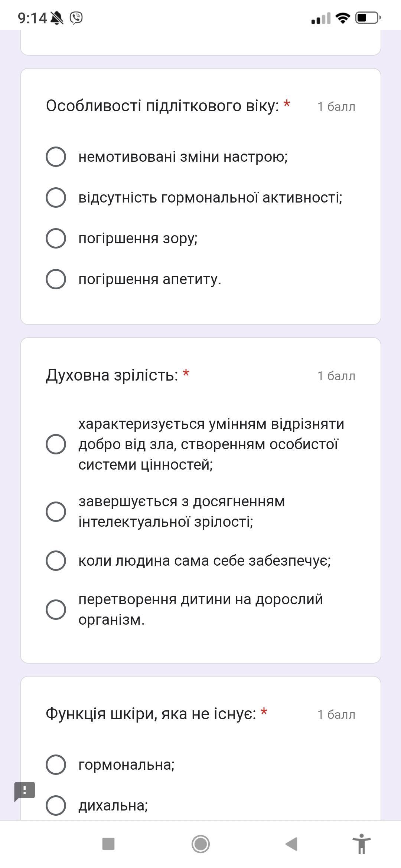Choose "погіршення апетиту" radio button
The height and width of the screenshot is (868, 401).
point(56,279)
